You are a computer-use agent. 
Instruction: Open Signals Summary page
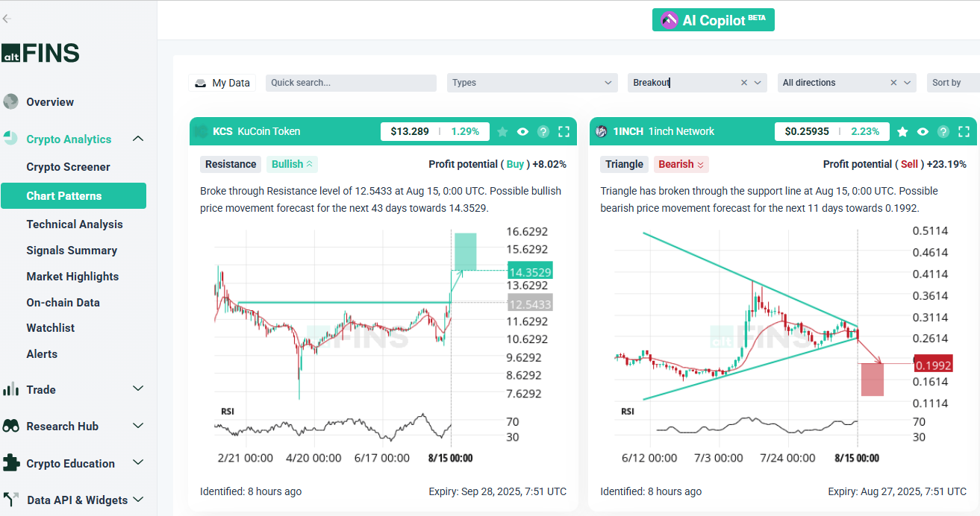click(x=72, y=251)
